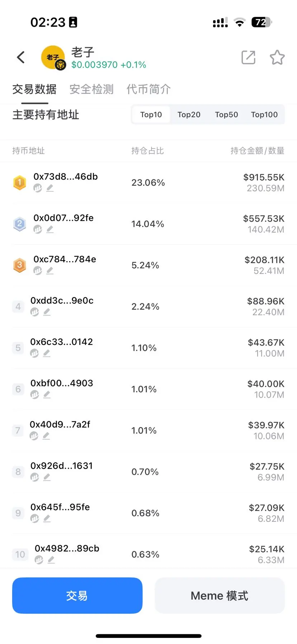
Task: Tap the favorite star icon
Action: pyautogui.click(x=277, y=57)
